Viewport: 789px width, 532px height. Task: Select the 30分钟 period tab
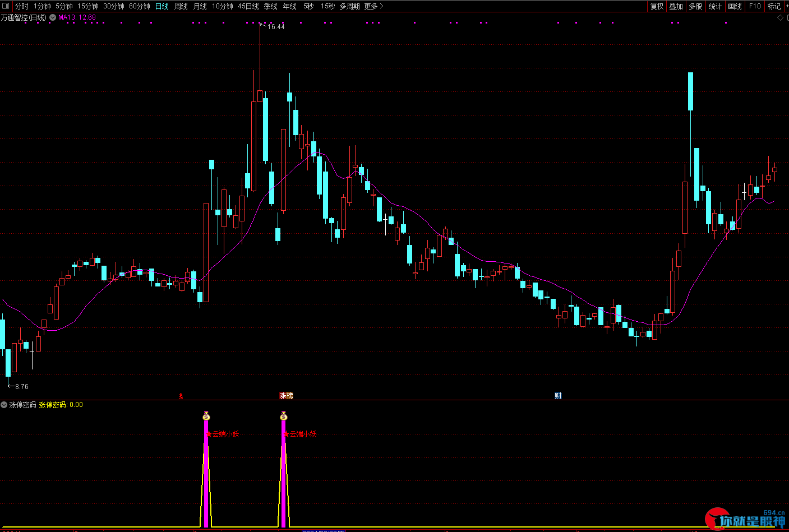click(x=114, y=6)
